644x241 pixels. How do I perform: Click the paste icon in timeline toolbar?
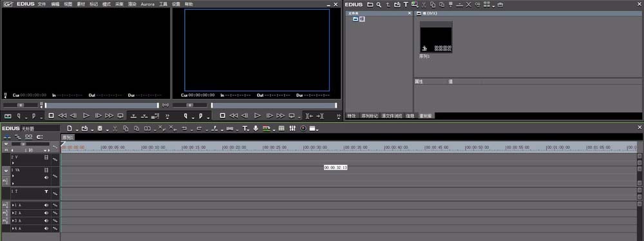(137, 129)
